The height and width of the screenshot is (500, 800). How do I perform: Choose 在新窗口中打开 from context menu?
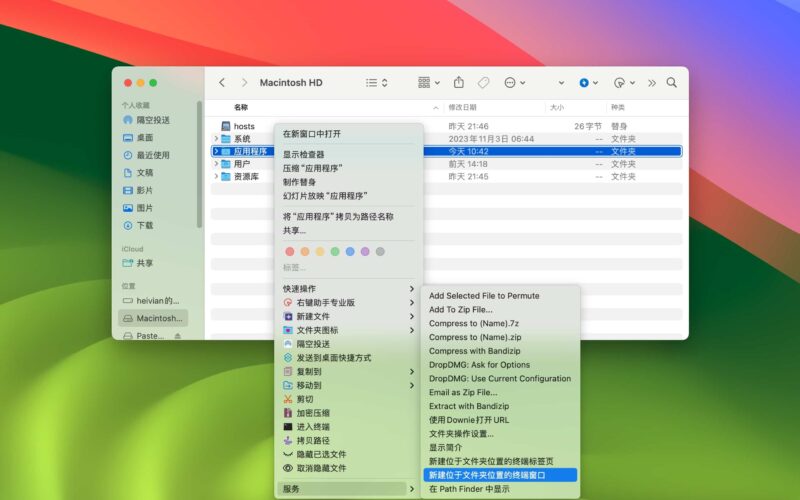tap(312, 134)
